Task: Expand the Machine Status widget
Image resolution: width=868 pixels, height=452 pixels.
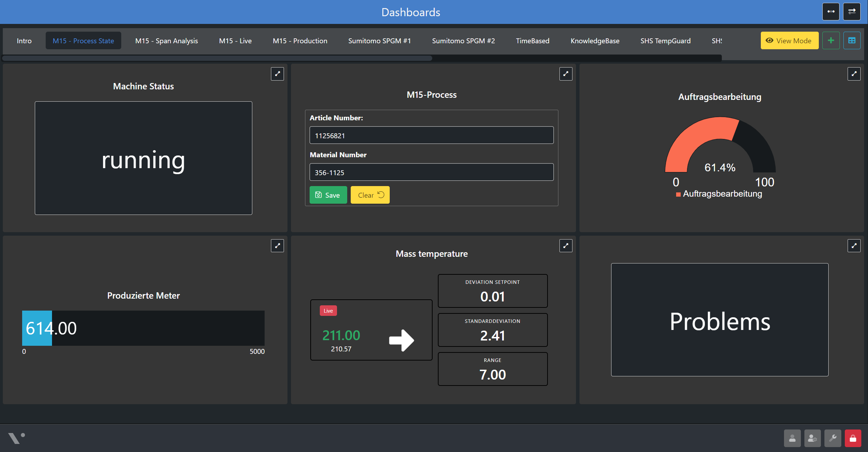Action: 277,74
